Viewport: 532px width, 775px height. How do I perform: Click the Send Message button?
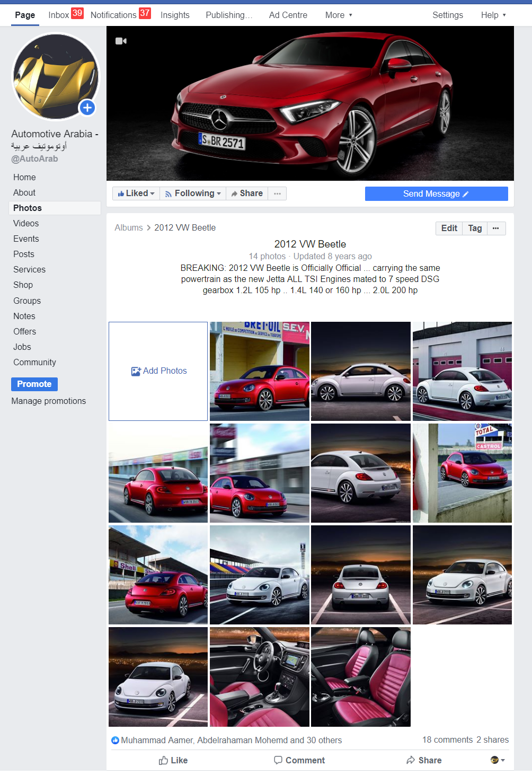436,193
